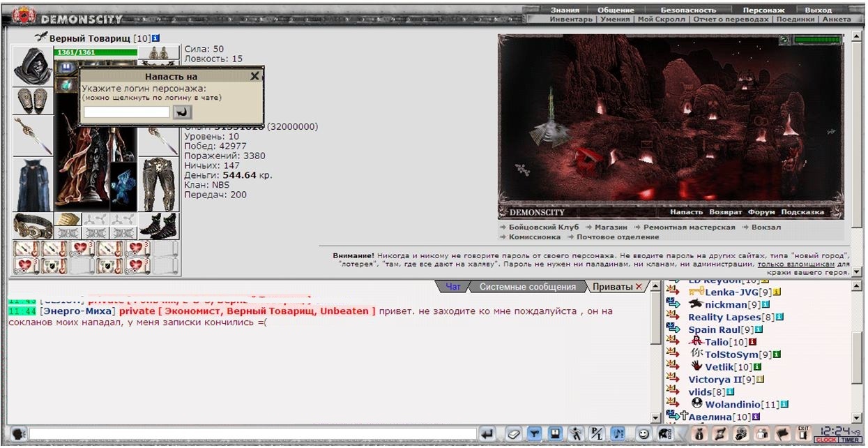Click the TIMER button

[851, 440]
